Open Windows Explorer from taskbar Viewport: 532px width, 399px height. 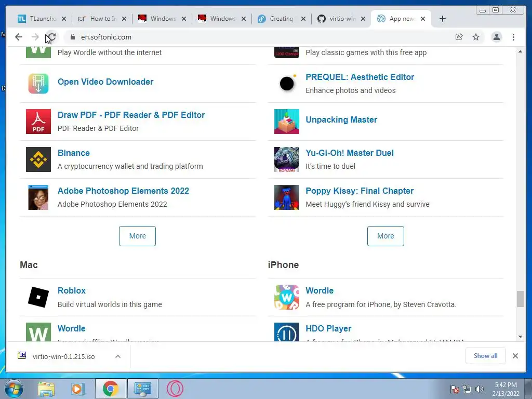(46, 389)
